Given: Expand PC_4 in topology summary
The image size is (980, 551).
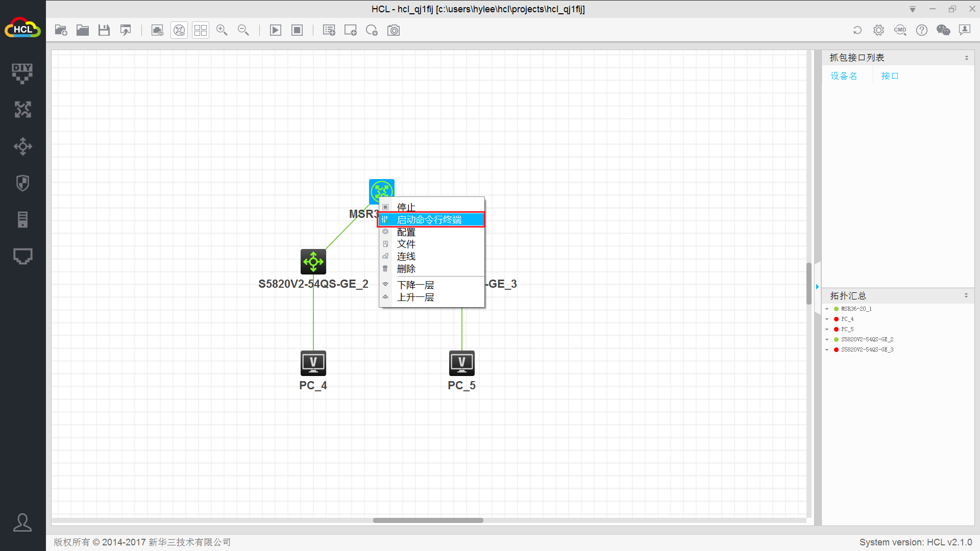Looking at the screenshot, I should point(827,319).
